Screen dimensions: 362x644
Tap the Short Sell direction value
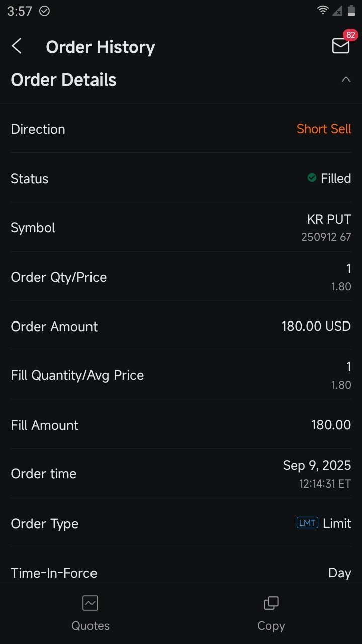pyautogui.click(x=324, y=129)
